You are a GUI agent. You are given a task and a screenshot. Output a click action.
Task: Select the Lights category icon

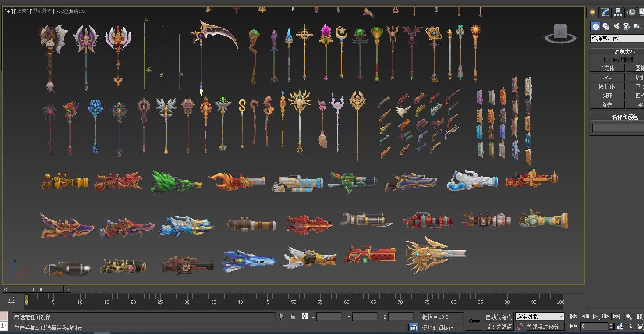tap(616, 26)
